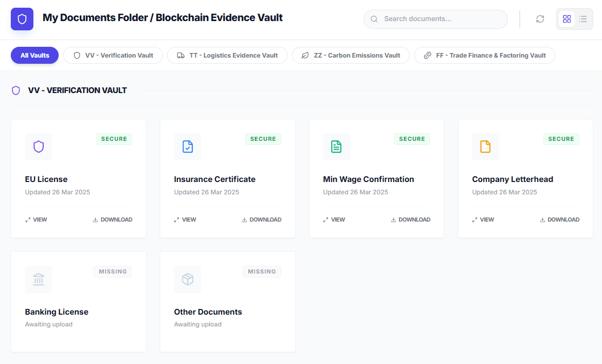This screenshot has height=364, width=602.
Task: Click the coins icon in Trade Finance tab
Action: 428,56
